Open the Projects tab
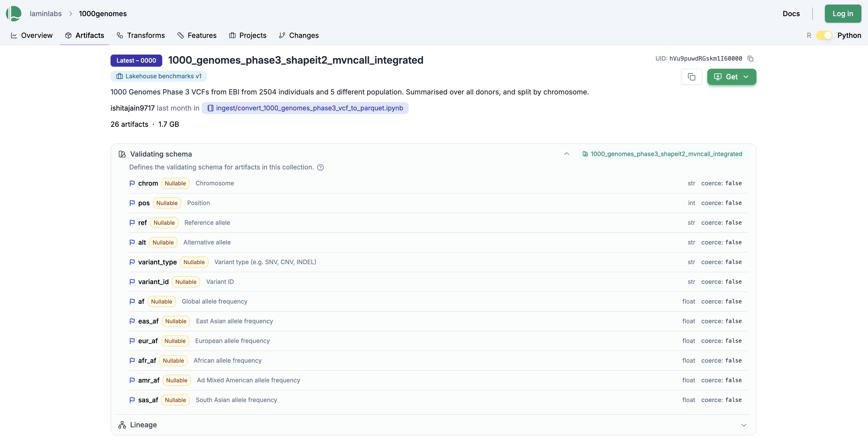The height and width of the screenshot is (448, 868). [x=248, y=35]
